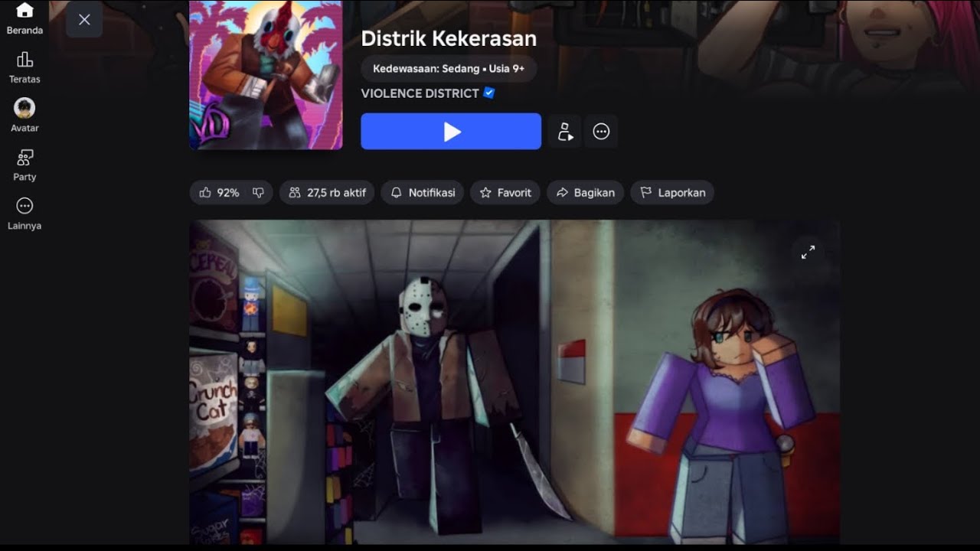Open the join-with-friends play option icon

(x=565, y=132)
